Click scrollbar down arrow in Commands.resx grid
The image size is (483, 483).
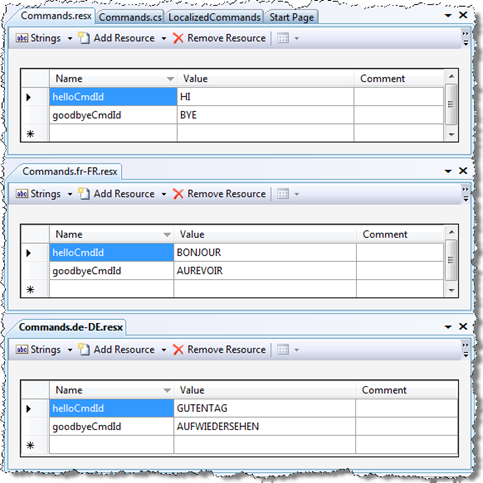click(451, 134)
